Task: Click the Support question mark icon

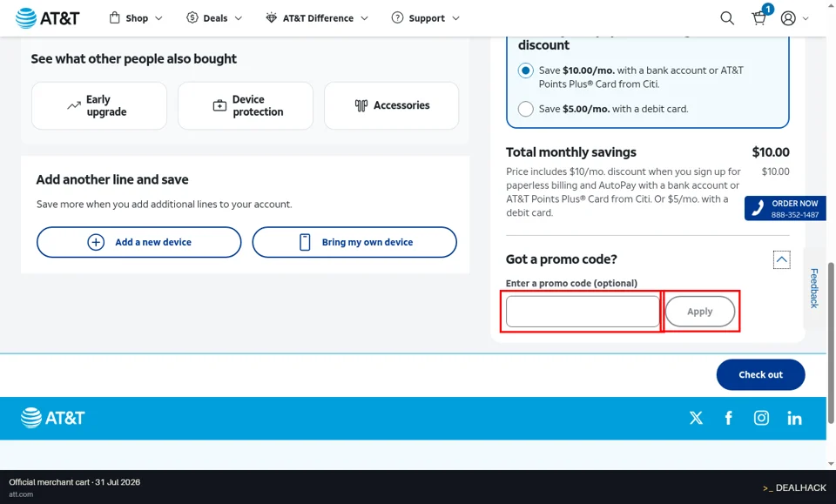Action: [397, 18]
